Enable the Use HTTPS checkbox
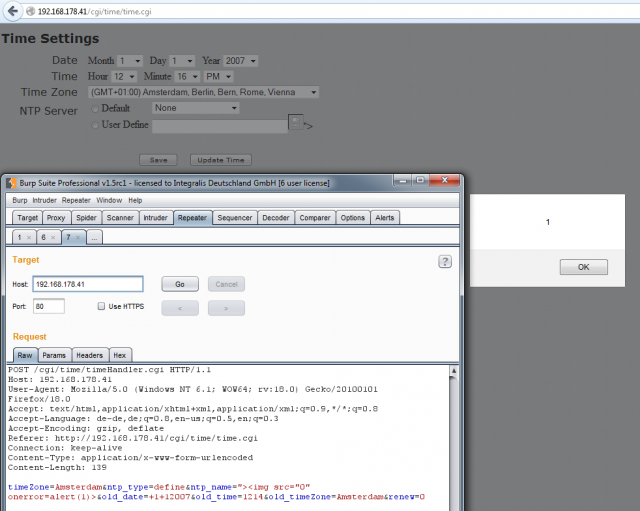Image resolution: width=640 pixels, height=511 pixels. (101, 306)
